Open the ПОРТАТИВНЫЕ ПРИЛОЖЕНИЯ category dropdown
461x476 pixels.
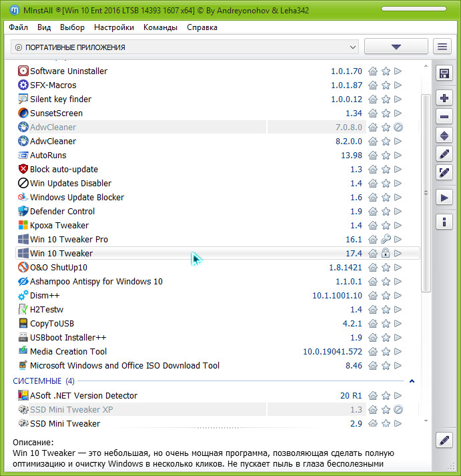(x=185, y=47)
